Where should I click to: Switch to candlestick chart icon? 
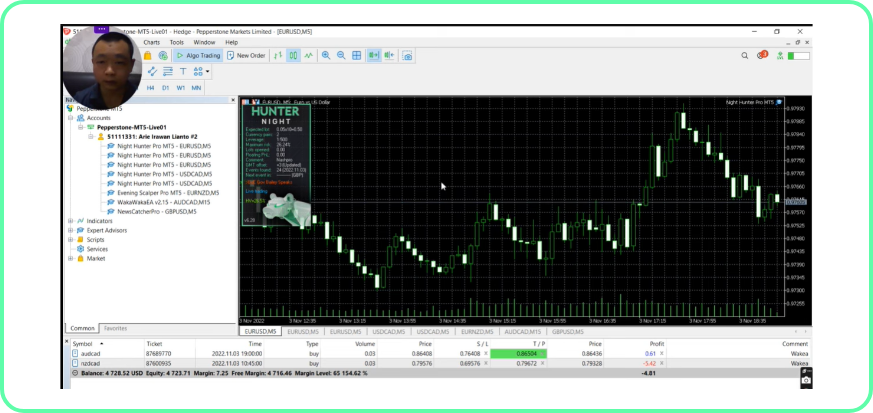point(293,56)
